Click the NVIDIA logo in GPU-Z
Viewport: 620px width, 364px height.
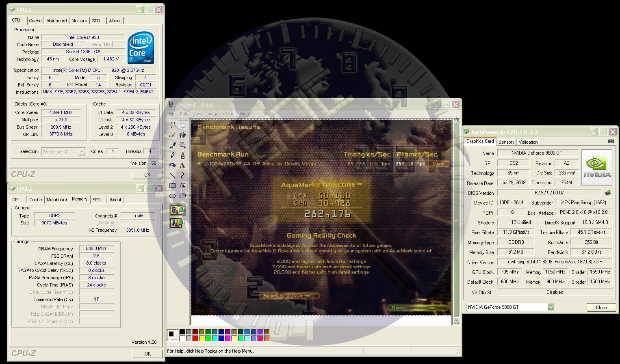(x=597, y=167)
